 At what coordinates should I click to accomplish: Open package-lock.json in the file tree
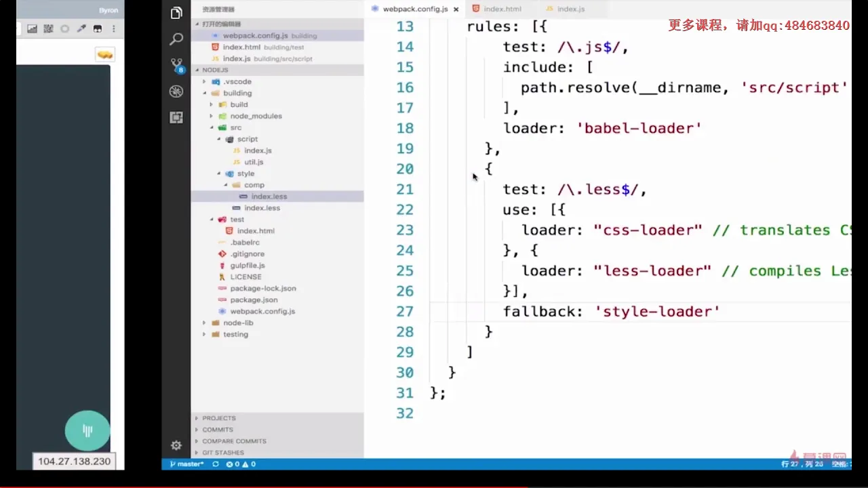pyautogui.click(x=277, y=288)
